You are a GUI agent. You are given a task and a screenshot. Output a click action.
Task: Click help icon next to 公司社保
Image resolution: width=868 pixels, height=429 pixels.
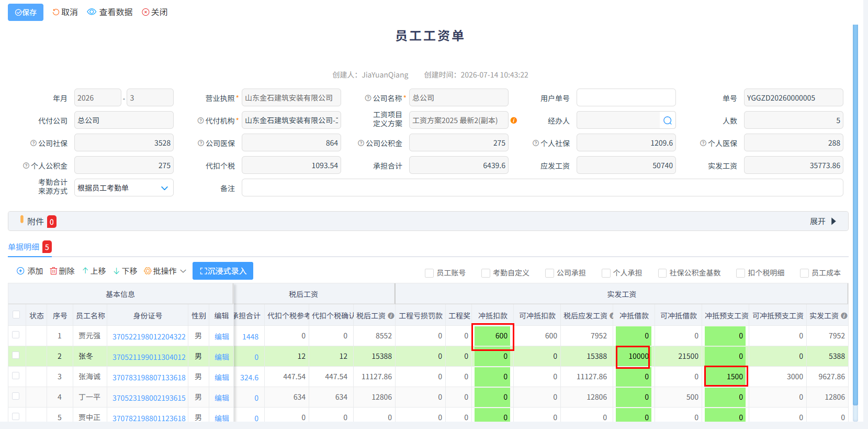pos(33,143)
